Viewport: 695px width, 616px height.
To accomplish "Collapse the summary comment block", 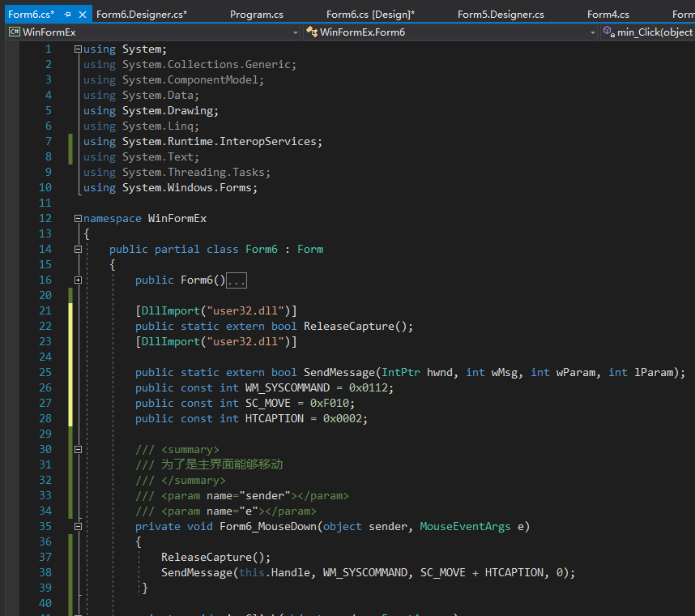I will click(x=78, y=449).
